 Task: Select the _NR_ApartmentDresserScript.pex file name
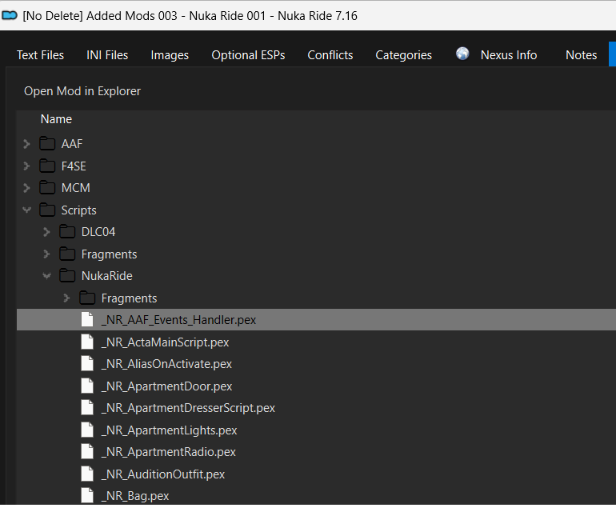pyautogui.click(x=188, y=408)
